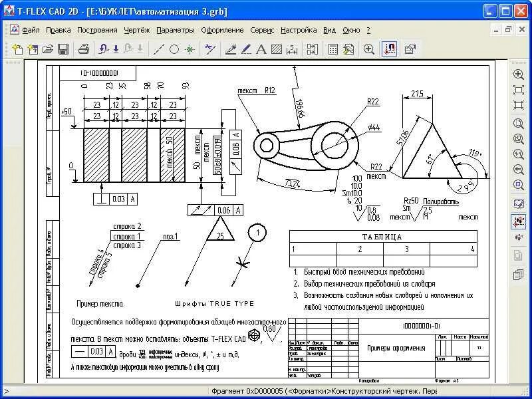This screenshot has width=532, height=399.
Task: Select the green Node construction tool
Action: [190, 49]
